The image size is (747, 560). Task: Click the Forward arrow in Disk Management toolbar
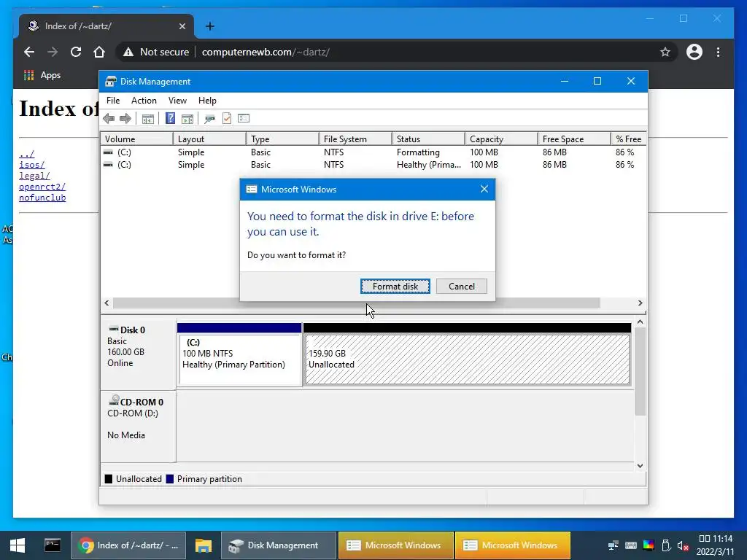tap(125, 119)
